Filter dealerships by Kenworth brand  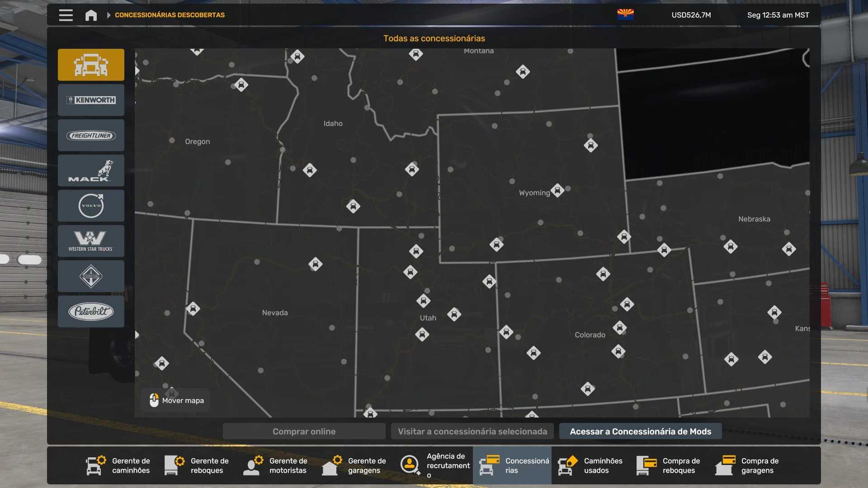[x=91, y=100]
